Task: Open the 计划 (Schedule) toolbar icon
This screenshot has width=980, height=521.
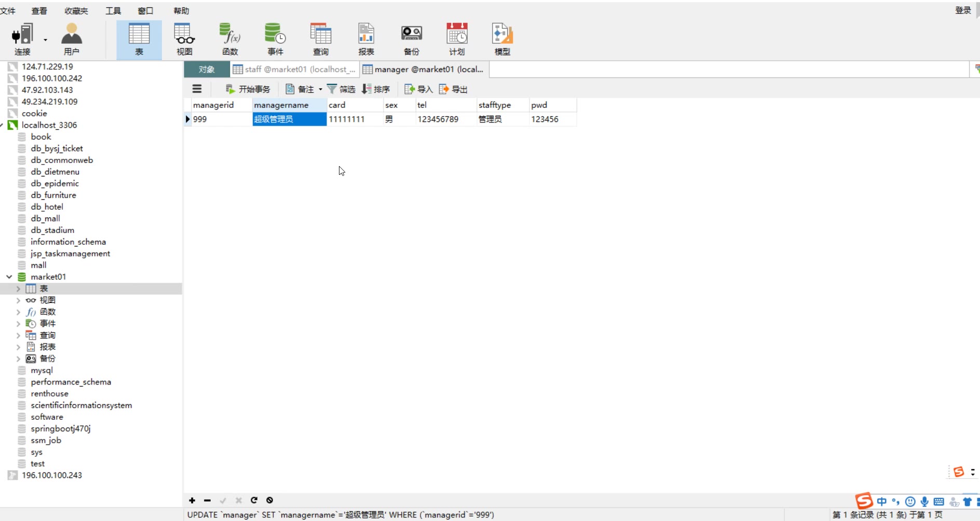Action: pos(457,39)
